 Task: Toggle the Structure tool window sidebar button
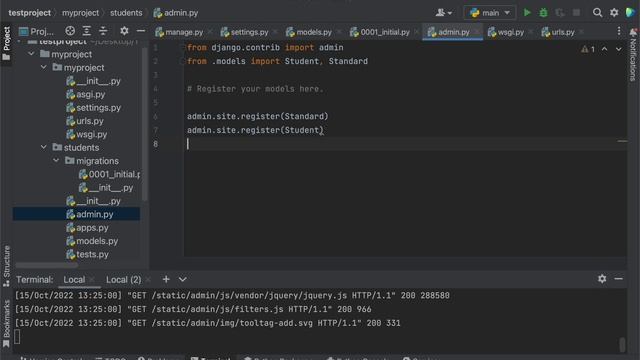(x=6, y=266)
